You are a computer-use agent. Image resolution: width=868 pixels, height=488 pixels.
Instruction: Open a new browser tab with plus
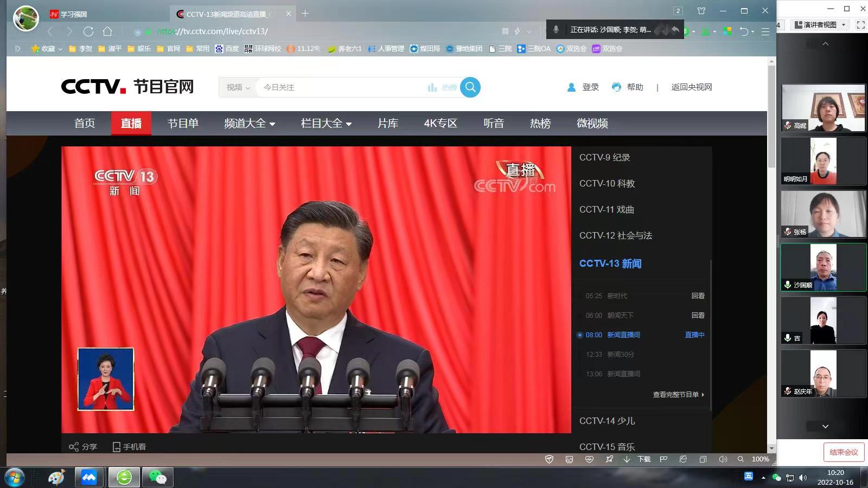click(x=305, y=14)
